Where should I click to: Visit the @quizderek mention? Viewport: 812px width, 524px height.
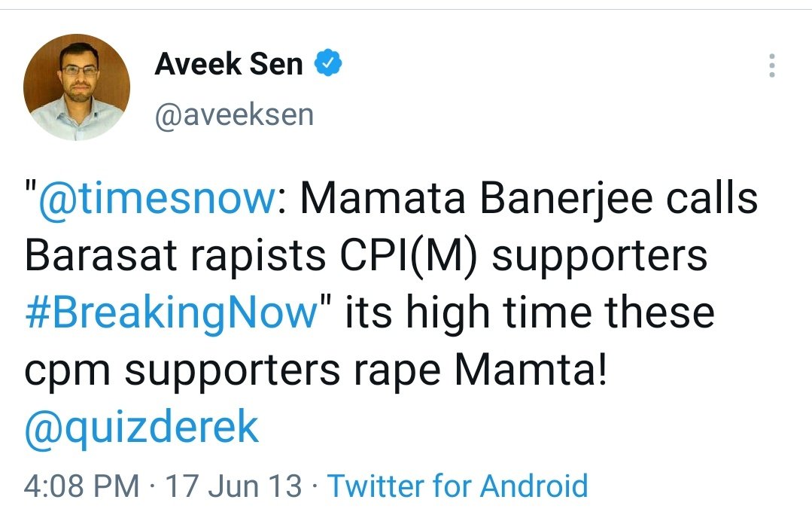click(x=141, y=427)
